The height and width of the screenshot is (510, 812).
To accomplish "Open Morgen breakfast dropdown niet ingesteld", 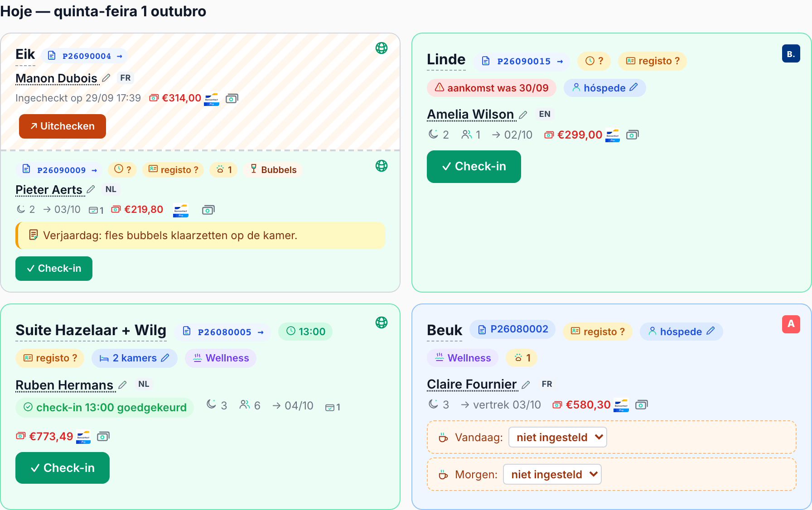I will (x=552, y=474).
